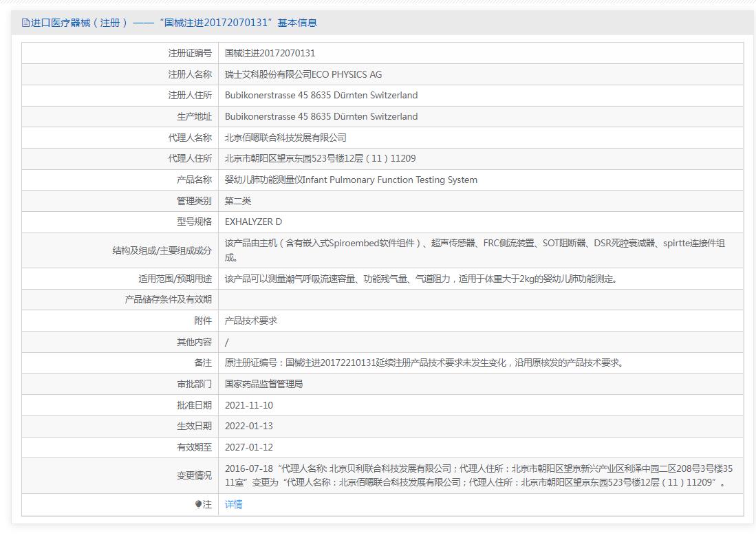Select agent name 北京佰嗯联合科技发展有限公司
The width and height of the screenshot is (756, 540).
point(285,138)
